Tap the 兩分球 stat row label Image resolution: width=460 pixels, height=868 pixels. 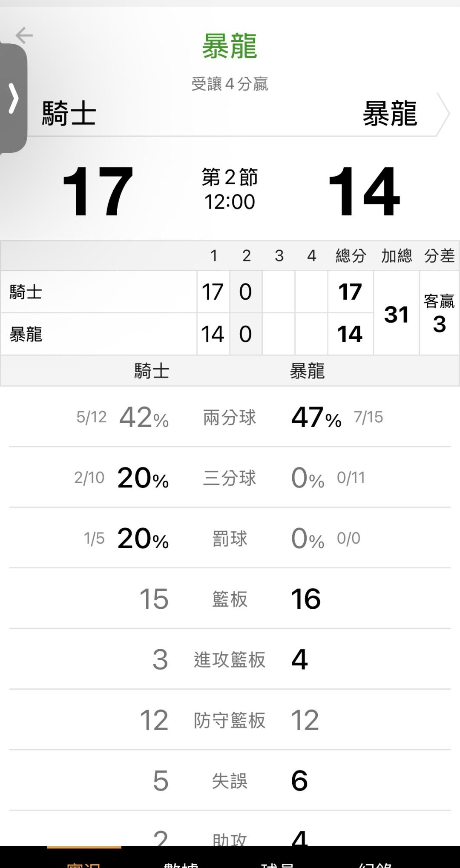pyautogui.click(x=230, y=418)
